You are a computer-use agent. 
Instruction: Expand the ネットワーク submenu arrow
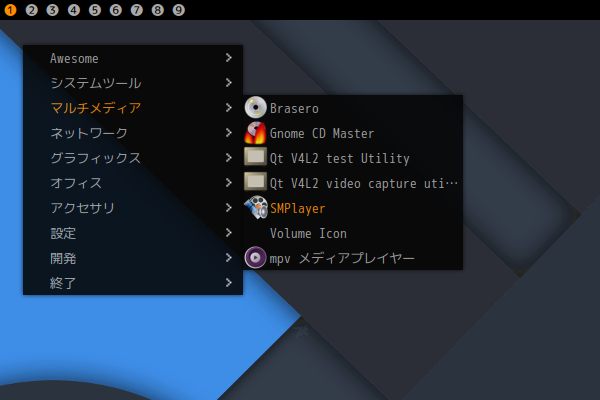[228, 133]
